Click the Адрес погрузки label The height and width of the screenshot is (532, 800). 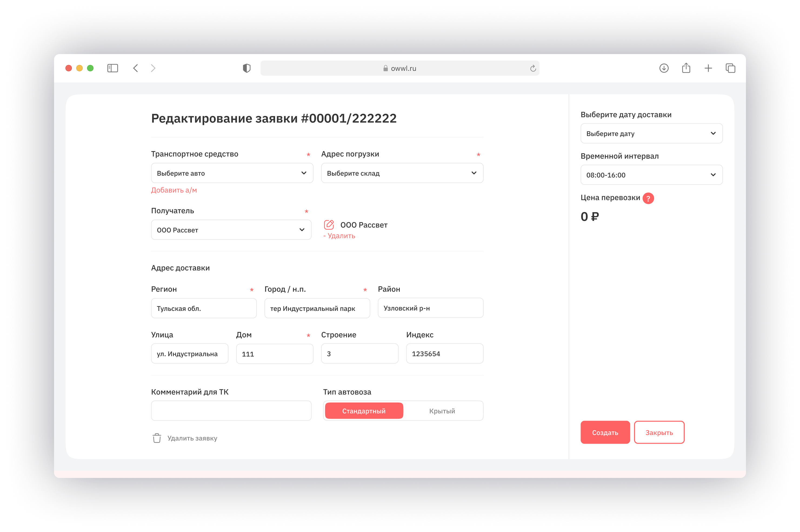tap(350, 154)
